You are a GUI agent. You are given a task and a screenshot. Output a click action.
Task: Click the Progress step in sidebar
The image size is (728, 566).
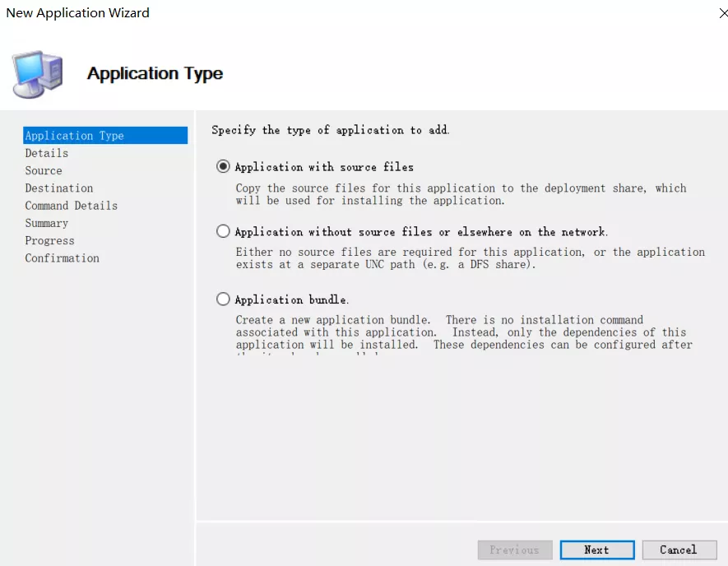49,241
